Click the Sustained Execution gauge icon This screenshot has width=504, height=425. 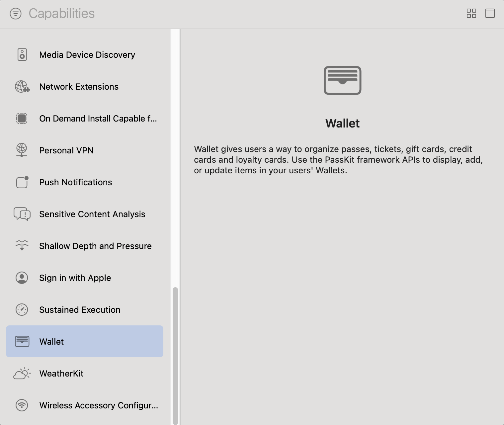pos(22,310)
